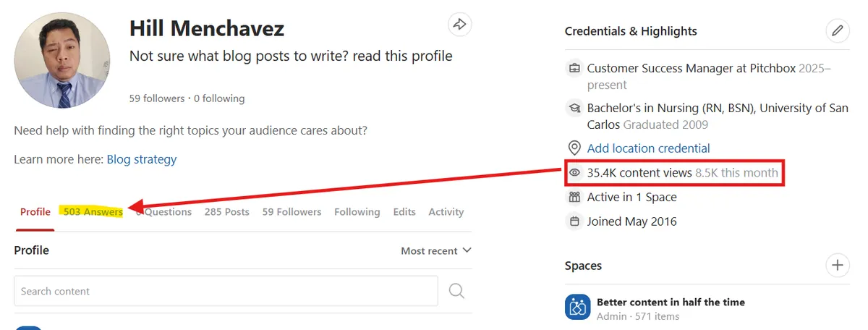Click the briefcase employment icon

pos(575,69)
